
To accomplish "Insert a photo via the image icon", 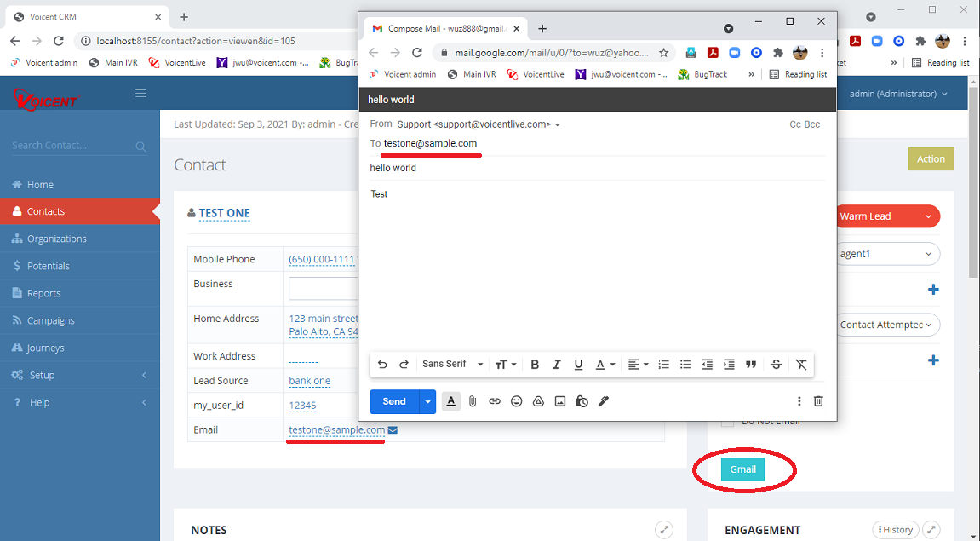I will click(x=560, y=401).
